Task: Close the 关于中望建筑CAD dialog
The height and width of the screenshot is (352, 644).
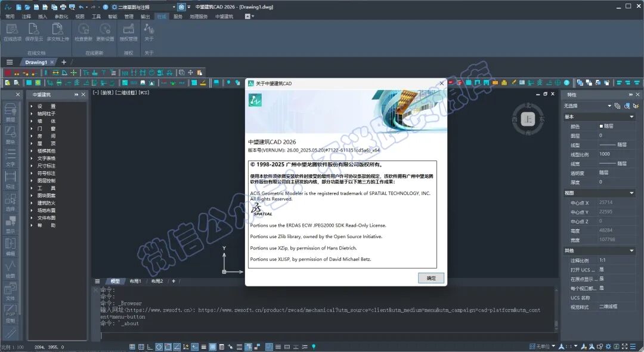Action: [441, 84]
